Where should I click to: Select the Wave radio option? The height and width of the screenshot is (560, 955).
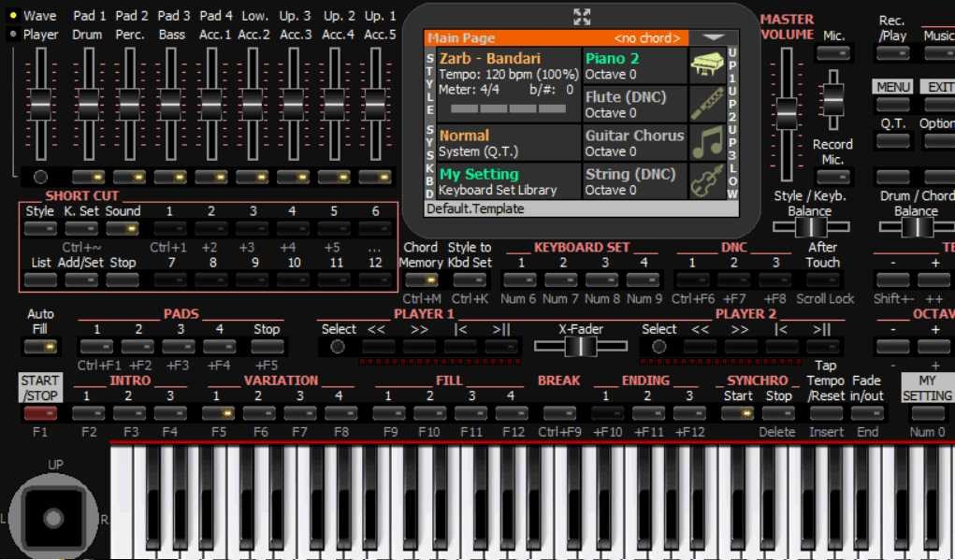13,16
